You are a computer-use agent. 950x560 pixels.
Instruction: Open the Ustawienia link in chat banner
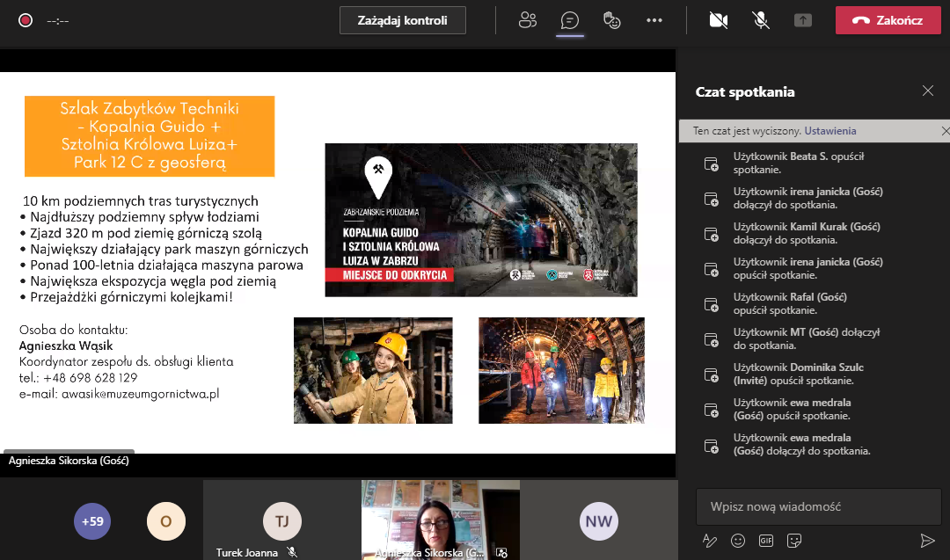point(829,131)
